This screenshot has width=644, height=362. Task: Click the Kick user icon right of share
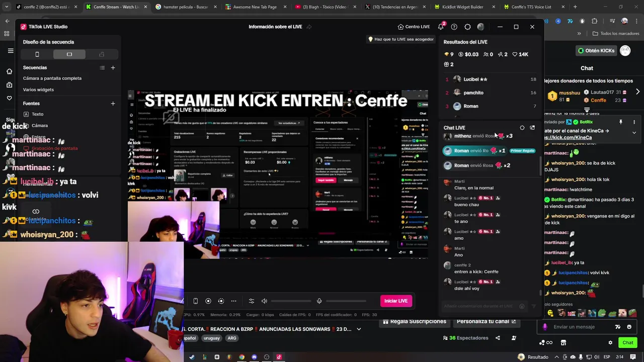pyautogui.click(x=514, y=338)
